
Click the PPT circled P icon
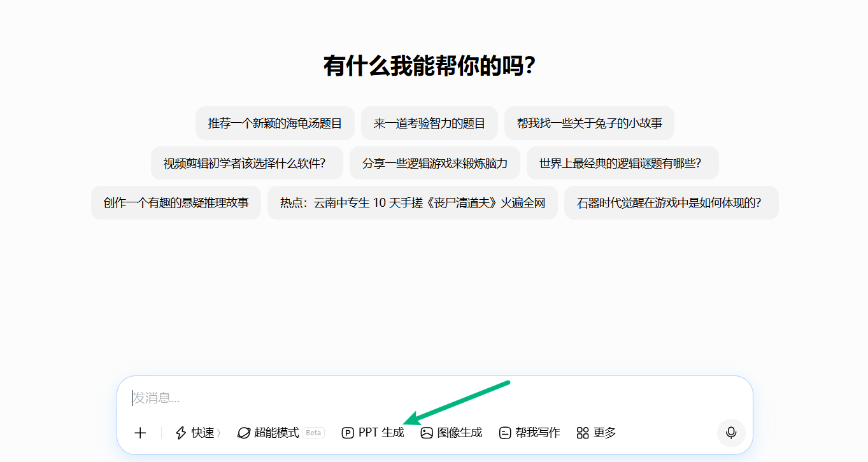pyautogui.click(x=348, y=433)
